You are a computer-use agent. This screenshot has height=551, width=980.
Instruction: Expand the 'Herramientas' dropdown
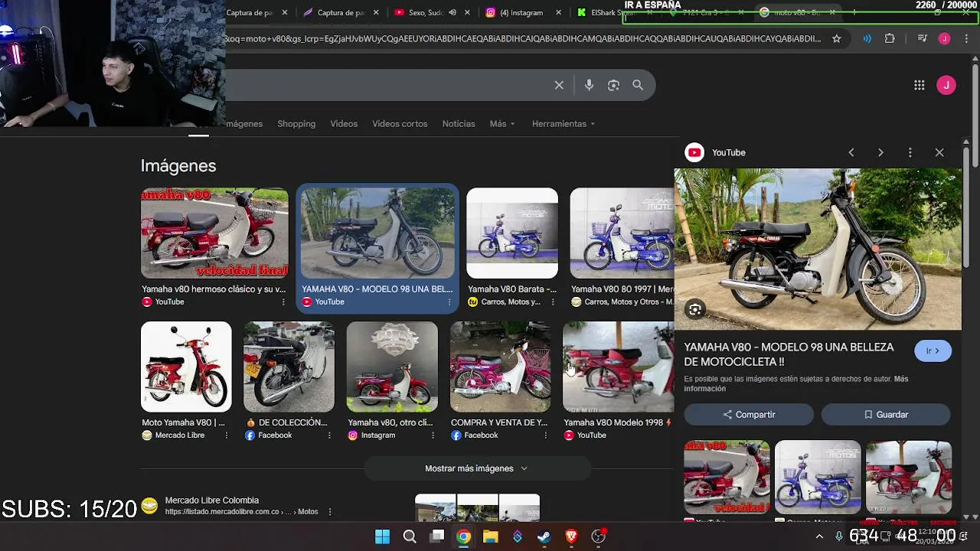(563, 124)
